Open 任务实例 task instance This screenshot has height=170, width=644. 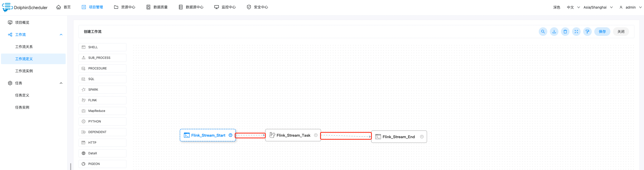[33, 107]
